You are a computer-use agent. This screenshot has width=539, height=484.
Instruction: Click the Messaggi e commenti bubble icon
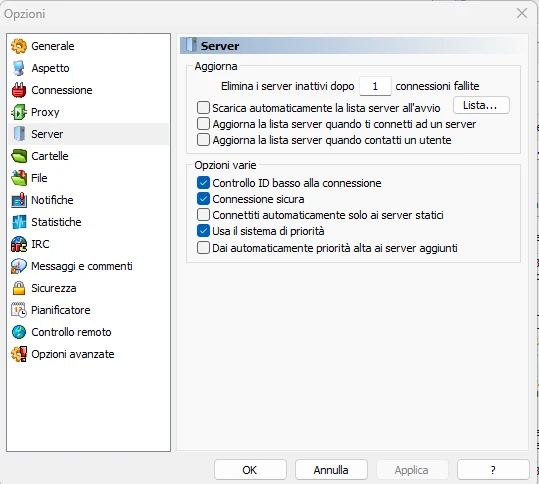[x=19, y=266]
